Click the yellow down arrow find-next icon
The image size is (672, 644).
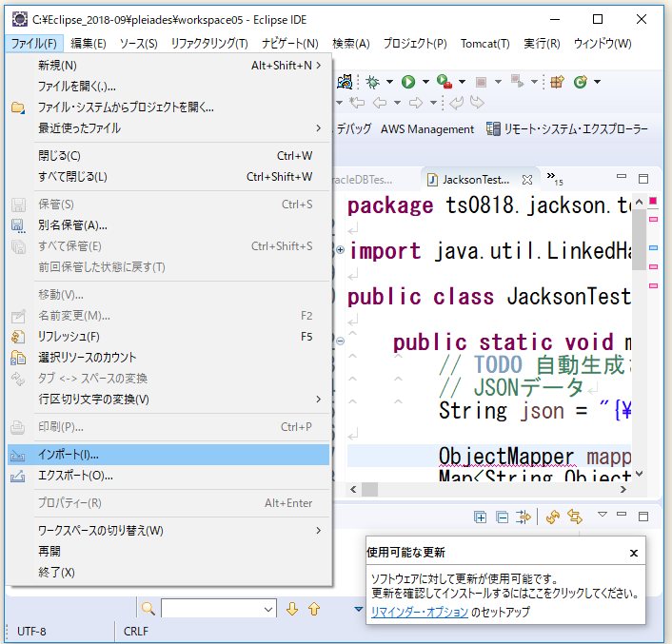(x=292, y=609)
